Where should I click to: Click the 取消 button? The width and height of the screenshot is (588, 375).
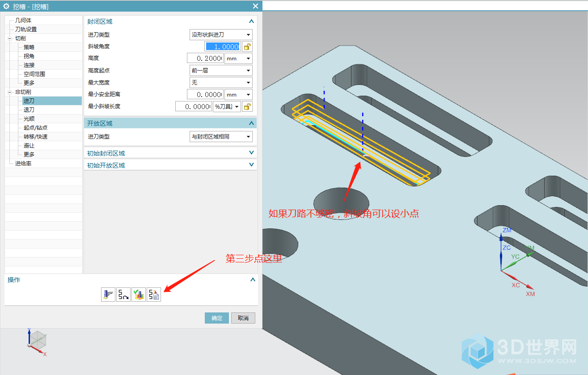[243, 318]
